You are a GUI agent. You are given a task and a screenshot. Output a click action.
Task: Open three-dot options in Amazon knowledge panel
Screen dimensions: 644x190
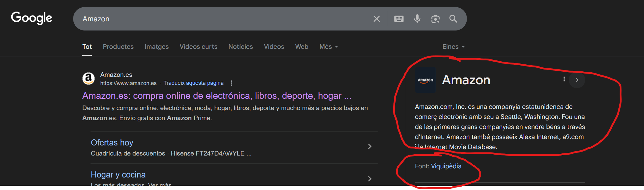pos(564,79)
